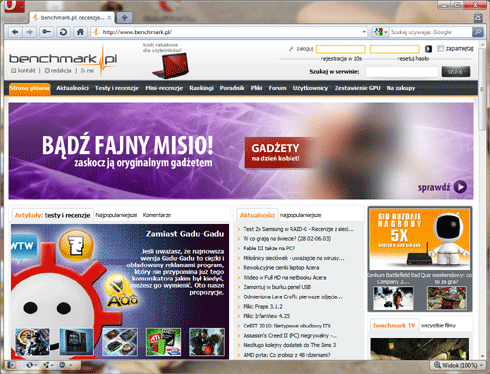Image resolution: width=490 pixels, height=374 pixels.
Task: Select the Strona główna menu tab
Action: [x=30, y=88]
